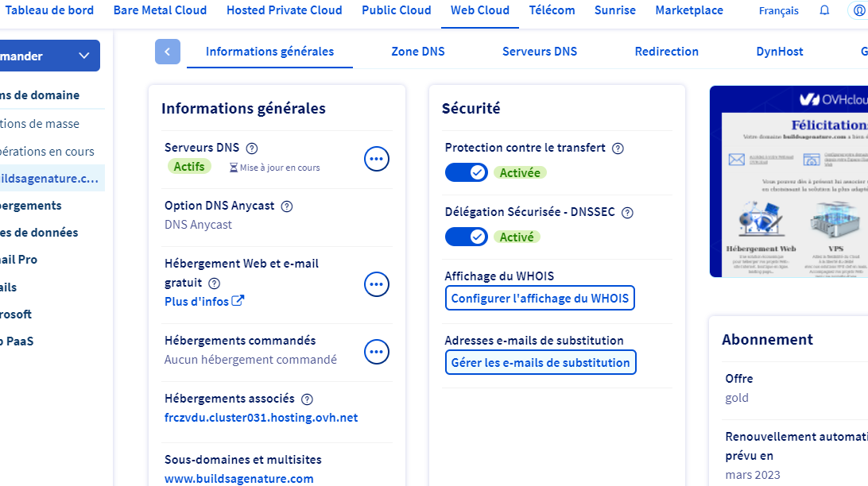Viewport: 868px width, 486px height.
Task: Click help icon next to Hébergements associés
Action: (308, 399)
